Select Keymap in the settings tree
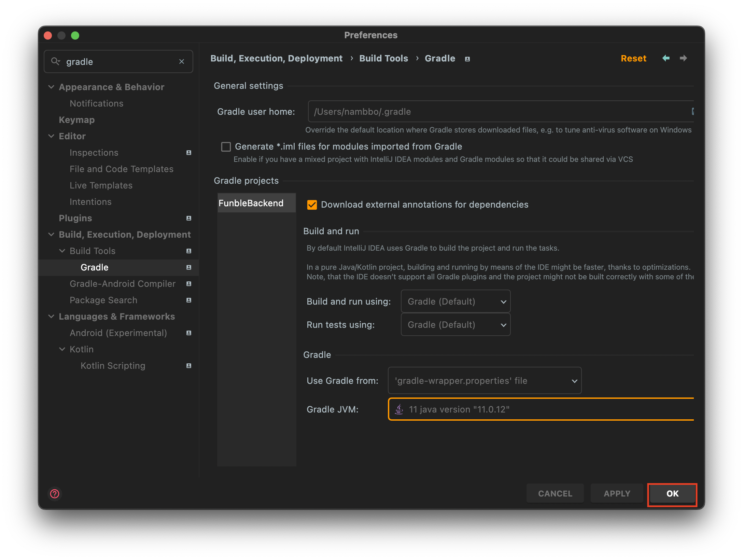 (77, 120)
